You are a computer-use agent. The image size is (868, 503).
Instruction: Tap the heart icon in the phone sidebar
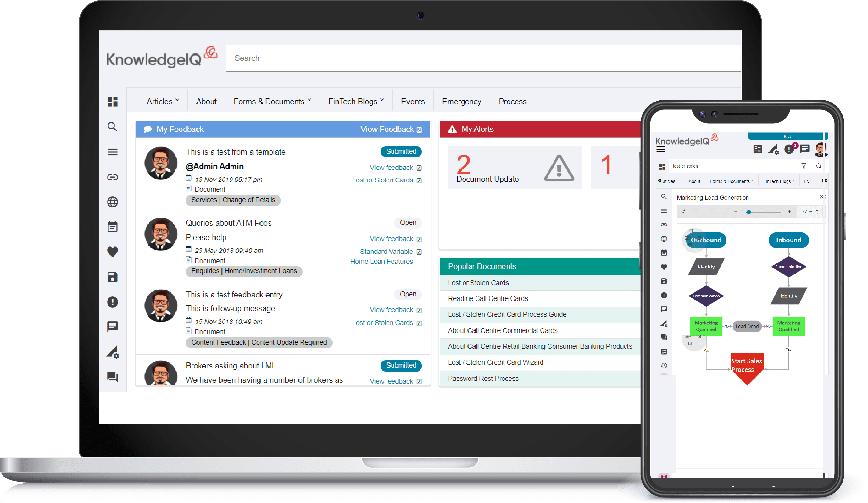pos(664,267)
